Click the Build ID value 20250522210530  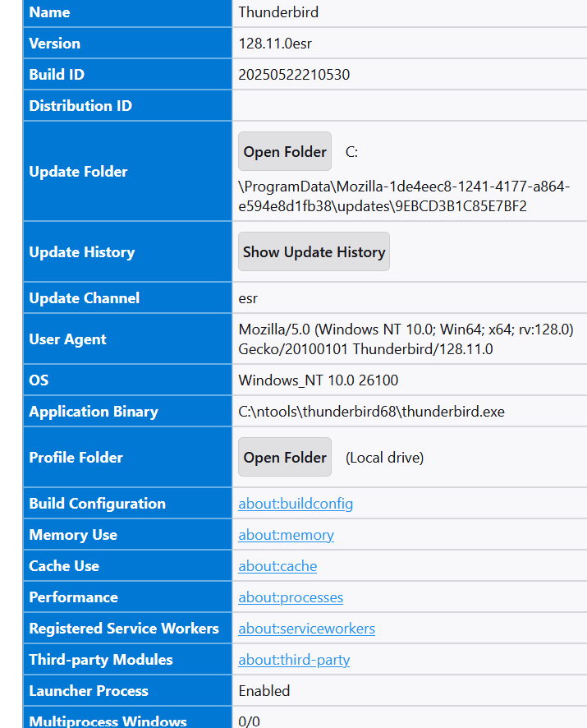point(294,75)
